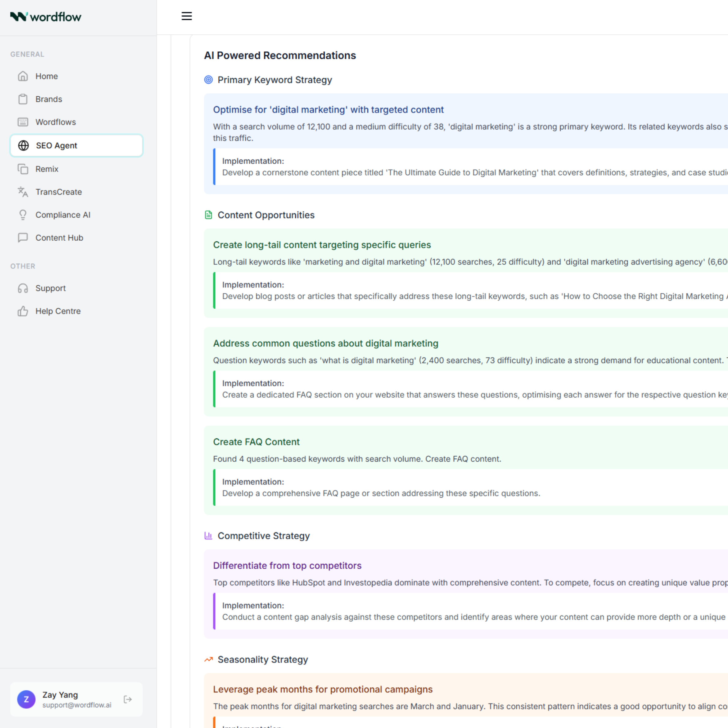Open the Support page

[50, 288]
